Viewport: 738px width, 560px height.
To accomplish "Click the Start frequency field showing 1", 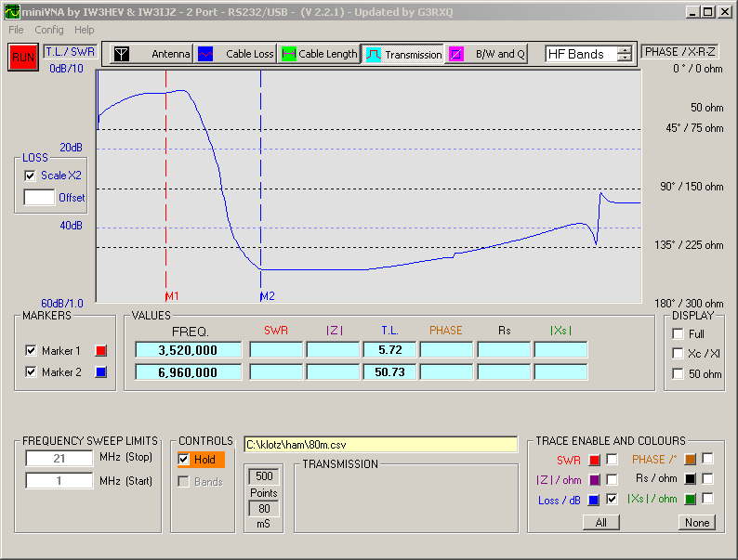I will [59, 480].
